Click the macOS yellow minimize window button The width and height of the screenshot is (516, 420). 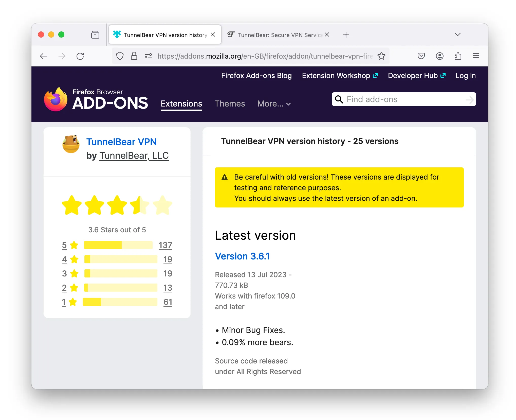(x=51, y=34)
